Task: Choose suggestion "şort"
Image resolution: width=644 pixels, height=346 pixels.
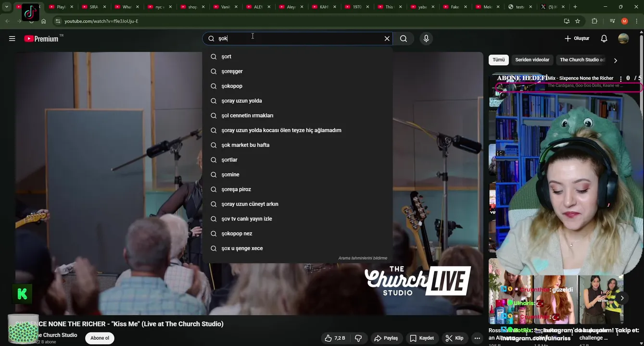Action: click(297, 57)
